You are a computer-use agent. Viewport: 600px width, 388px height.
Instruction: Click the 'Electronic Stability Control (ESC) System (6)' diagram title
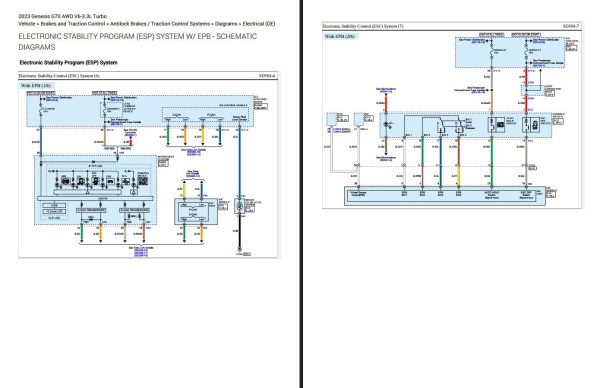[x=59, y=76]
